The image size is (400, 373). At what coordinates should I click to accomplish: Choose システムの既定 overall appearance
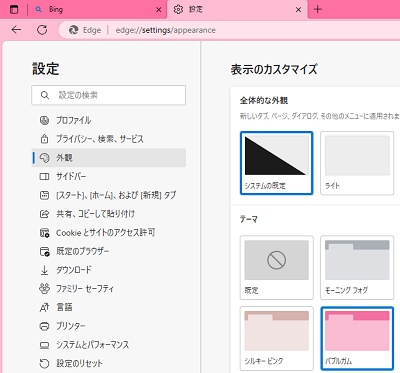tap(276, 163)
